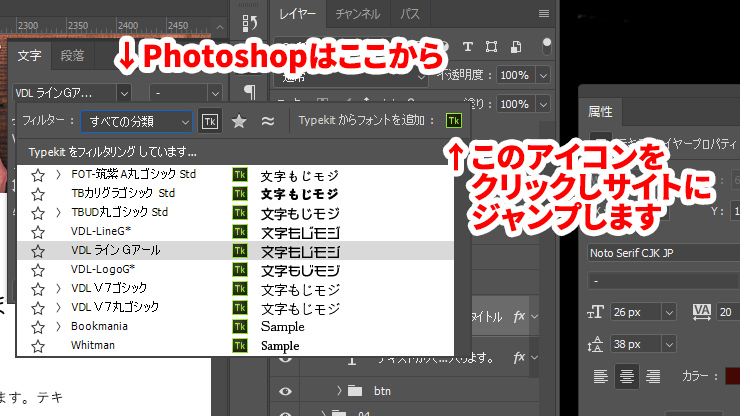Show similar fonts filter icon

[268, 121]
